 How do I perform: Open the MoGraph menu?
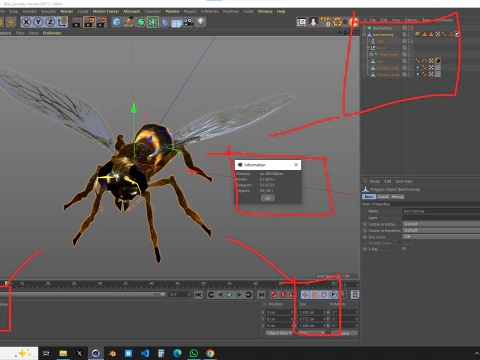[x=132, y=11]
